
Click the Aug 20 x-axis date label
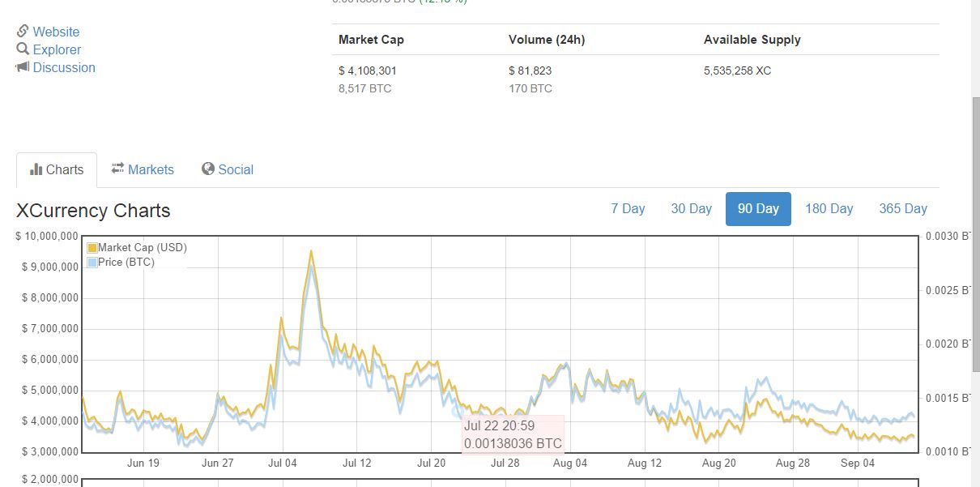coord(719,464)
